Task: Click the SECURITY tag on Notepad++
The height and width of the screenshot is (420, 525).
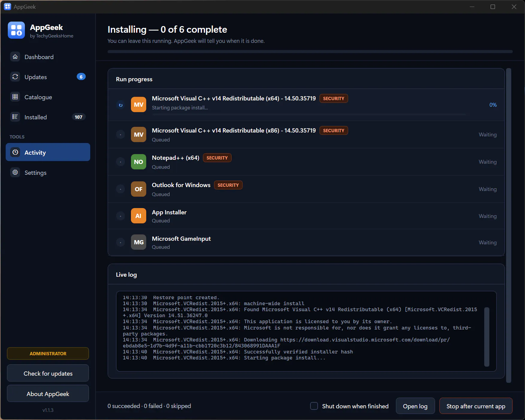Action: tap(217, 158)
